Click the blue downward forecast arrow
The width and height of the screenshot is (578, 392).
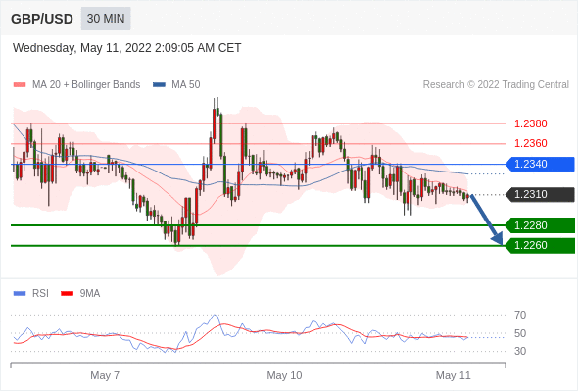(486, 220)
